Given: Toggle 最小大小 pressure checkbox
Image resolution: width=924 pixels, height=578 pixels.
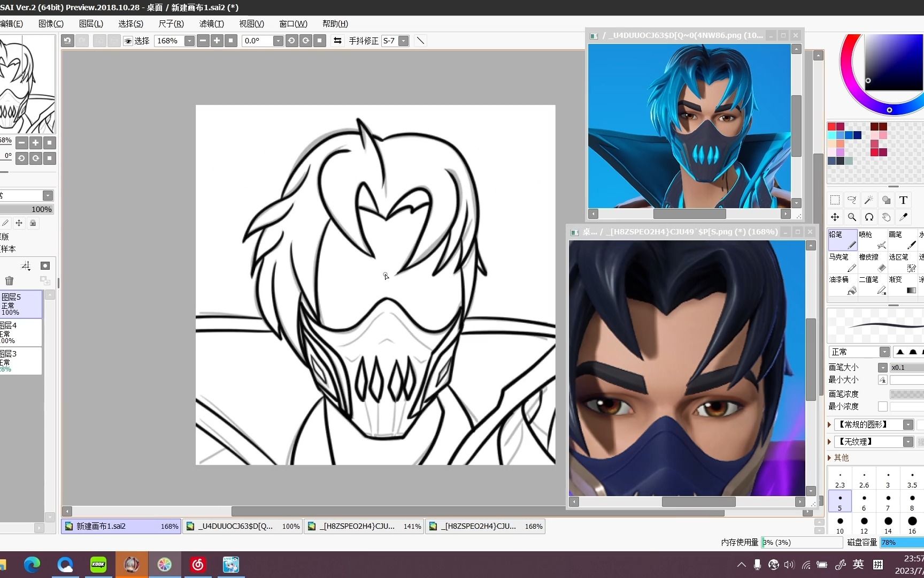Looking at the screenshot, I should [882, 380].
